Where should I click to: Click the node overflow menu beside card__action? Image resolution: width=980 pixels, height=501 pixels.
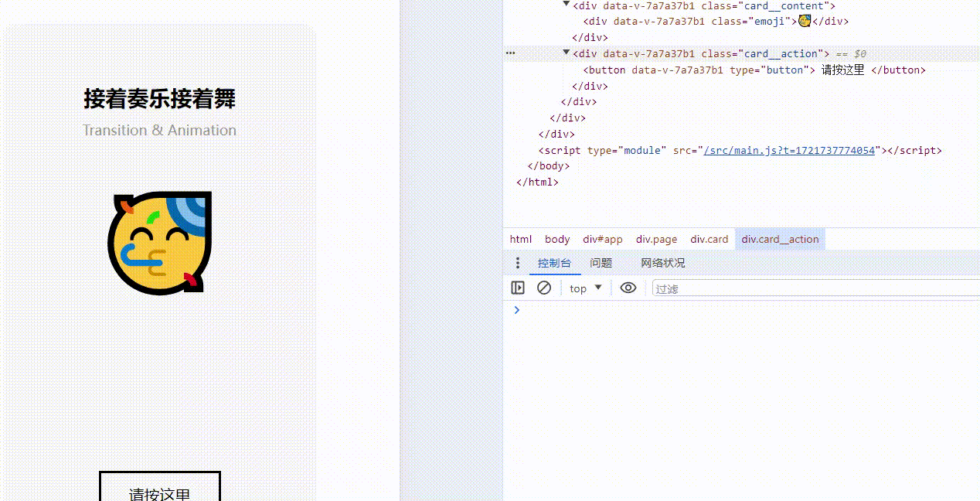510,53
